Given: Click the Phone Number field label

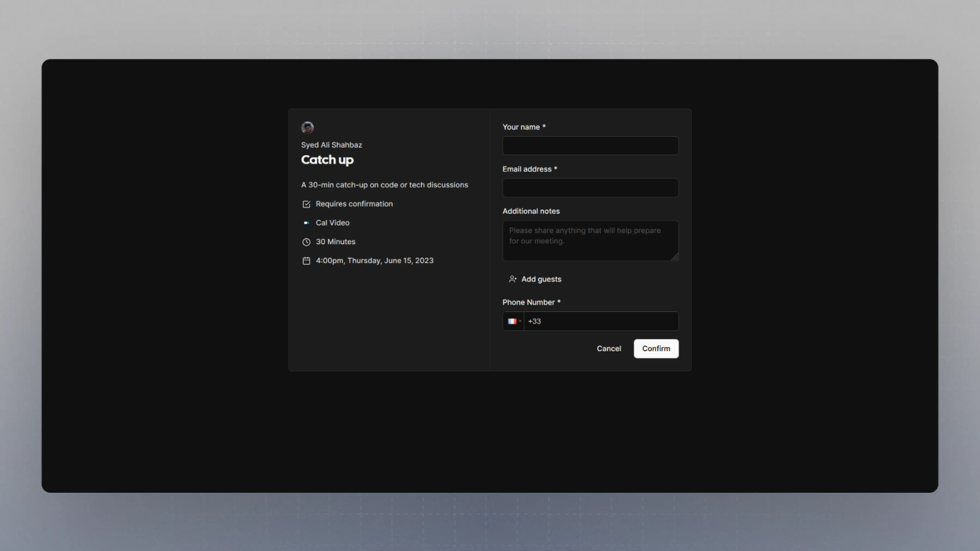Looking at the screenshot, I should pyautogui.click(x=528, y=302).
